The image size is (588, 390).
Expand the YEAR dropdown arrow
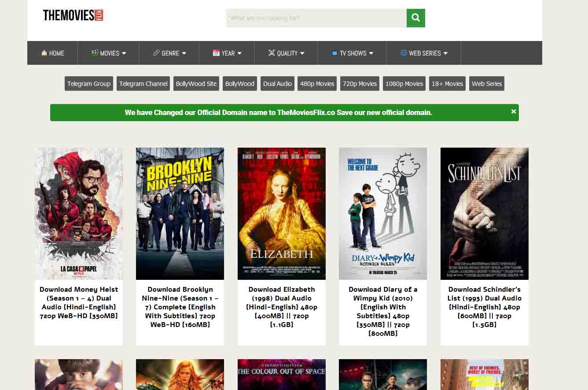point(239,53)
